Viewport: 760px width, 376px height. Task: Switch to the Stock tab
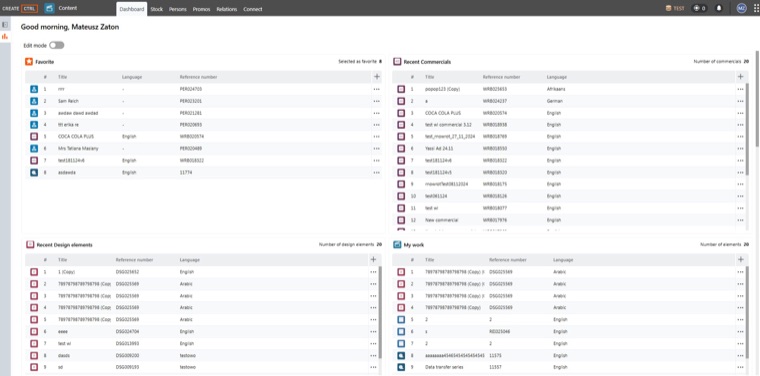click(x=157, y=9)
